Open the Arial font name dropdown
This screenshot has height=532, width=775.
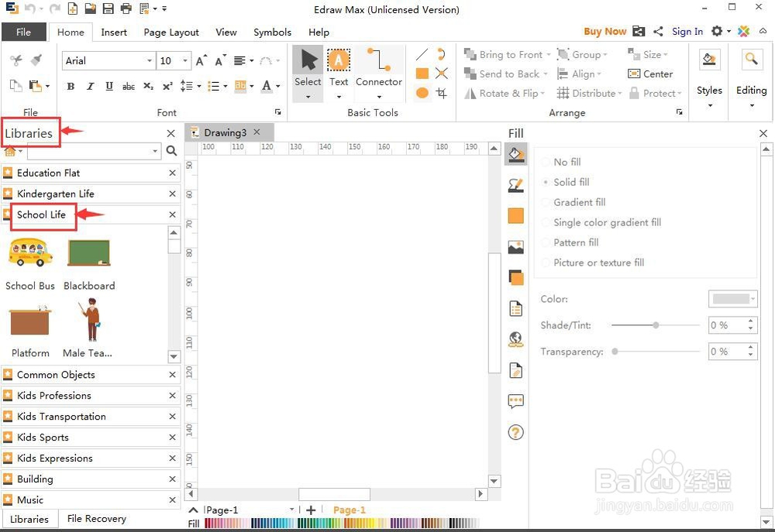(x=150, y=60)
